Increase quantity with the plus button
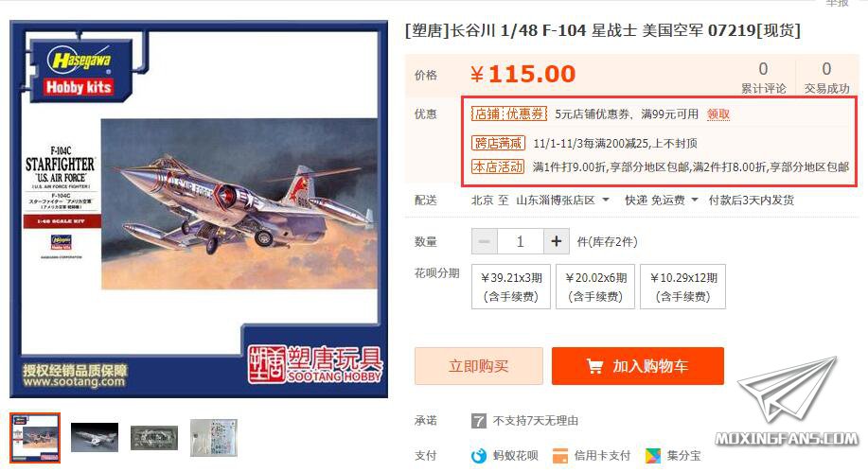Screen dimensions: 868x472 pyautogui.click(x=556, y=241)
